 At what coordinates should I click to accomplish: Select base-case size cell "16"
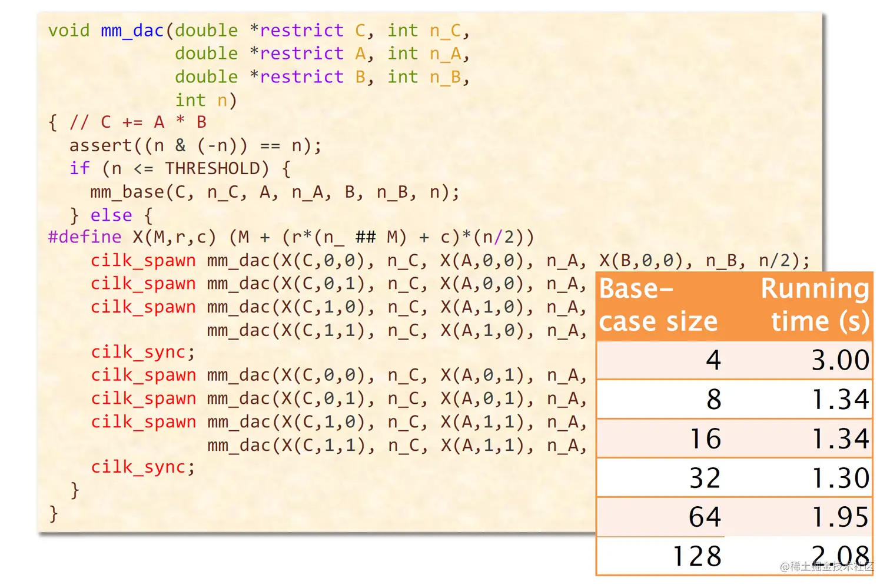pyautogui.click(x=705, y=438)
